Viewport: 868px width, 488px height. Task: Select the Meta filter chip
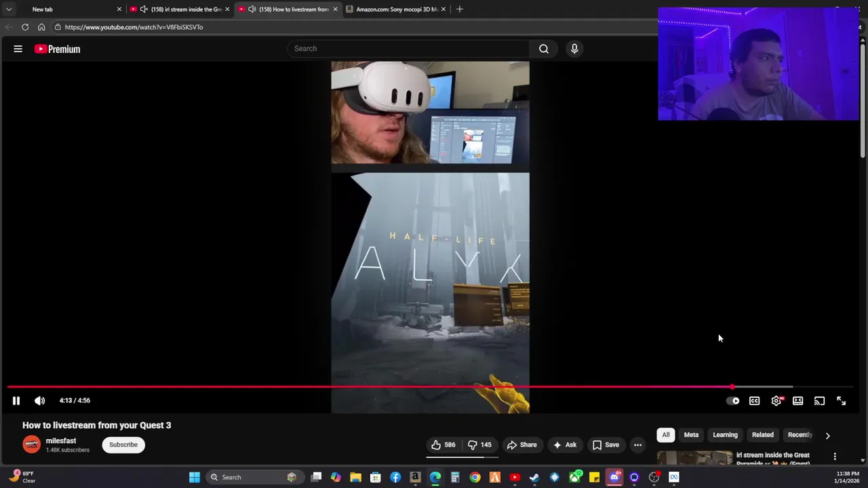(691, 435)
